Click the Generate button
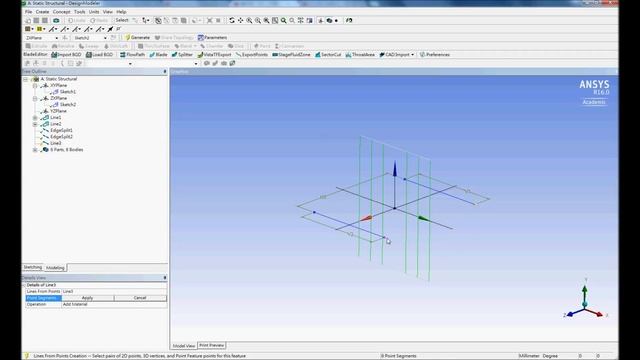Viewport: 640px width, 360px height. 138,38
